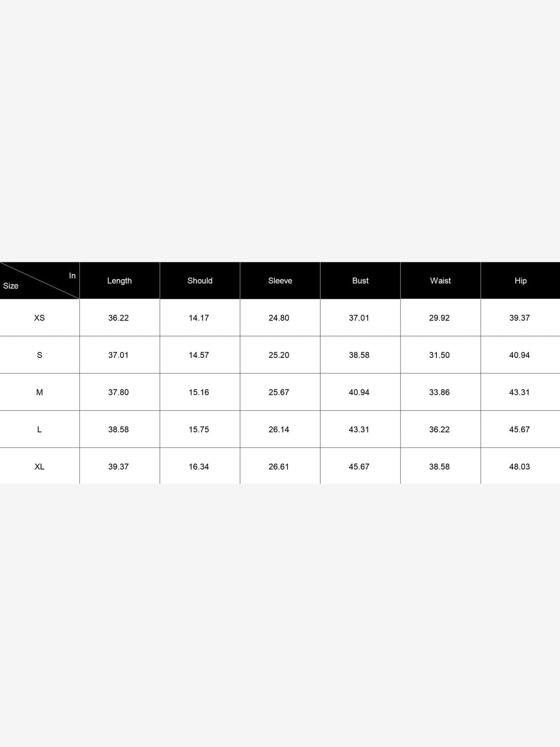Click the S waist value 31.50

439,355
